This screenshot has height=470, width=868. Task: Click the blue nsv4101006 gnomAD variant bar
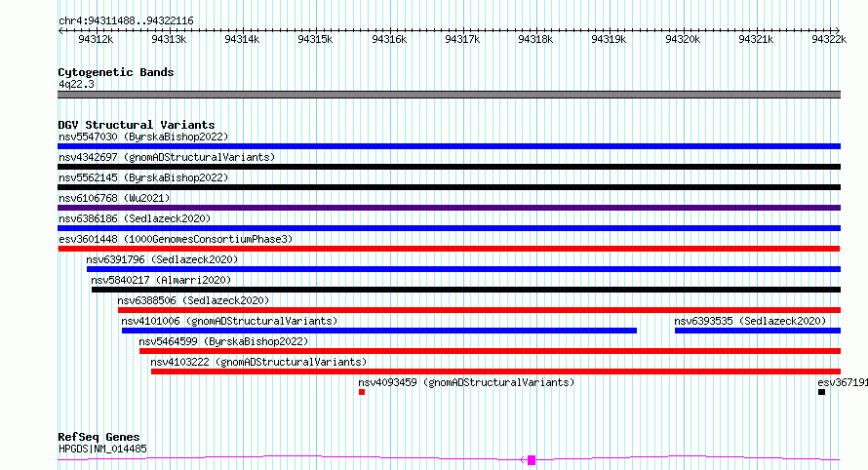coord(379,331)
